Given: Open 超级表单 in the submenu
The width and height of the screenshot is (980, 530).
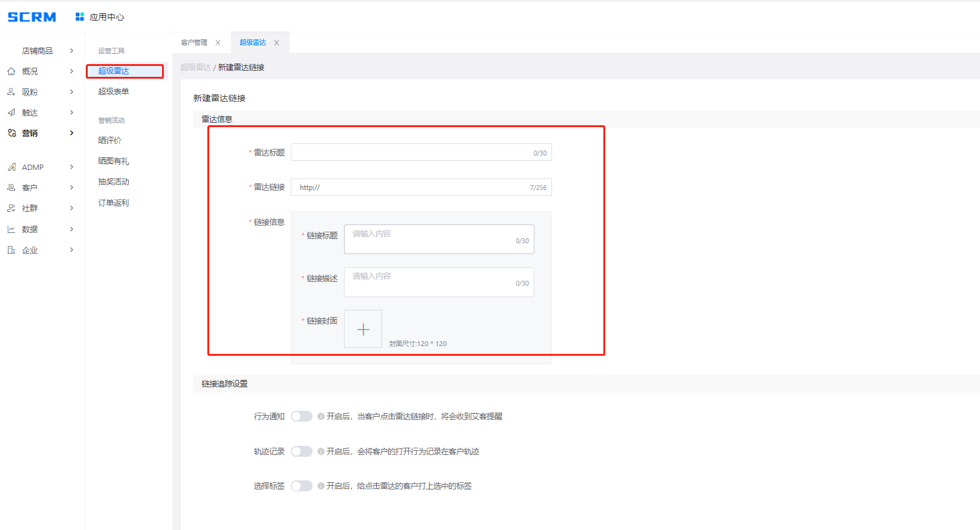Looking at the screenshot, I should point(114,91).
